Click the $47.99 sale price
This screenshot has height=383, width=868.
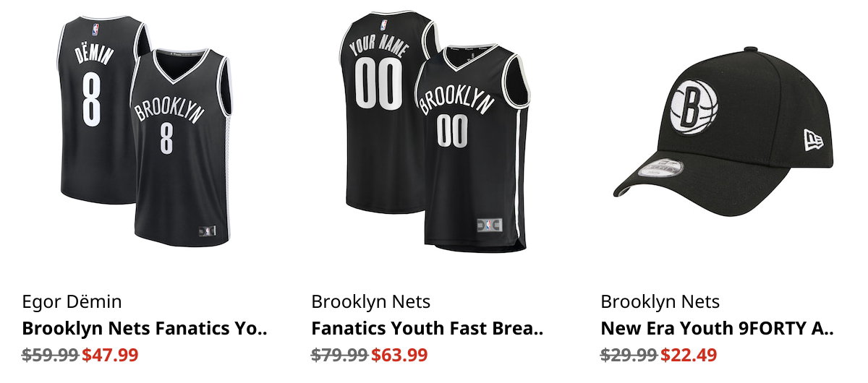(110, 355)
